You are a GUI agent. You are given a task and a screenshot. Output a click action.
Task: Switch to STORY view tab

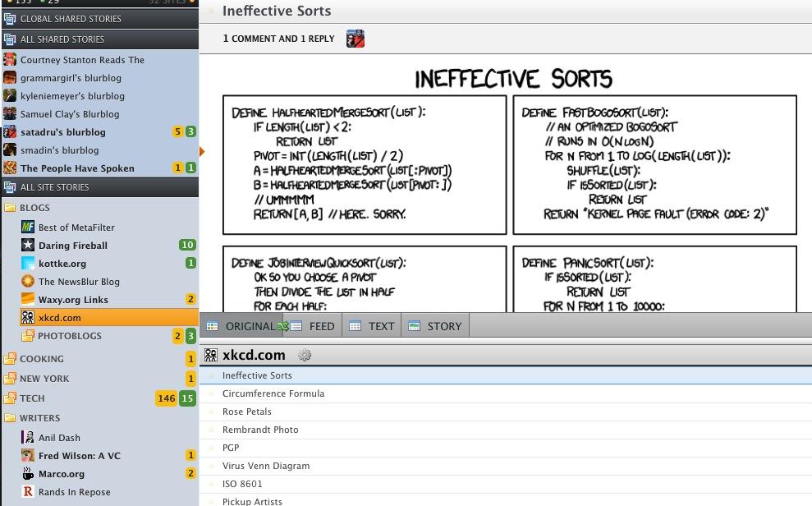click(x=435, y=326)
